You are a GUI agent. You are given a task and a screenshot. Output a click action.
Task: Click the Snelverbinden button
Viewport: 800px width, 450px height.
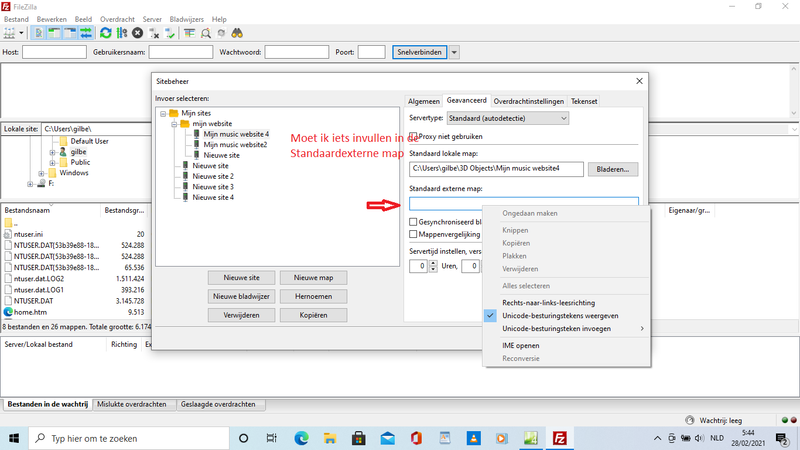coord(419,52)
